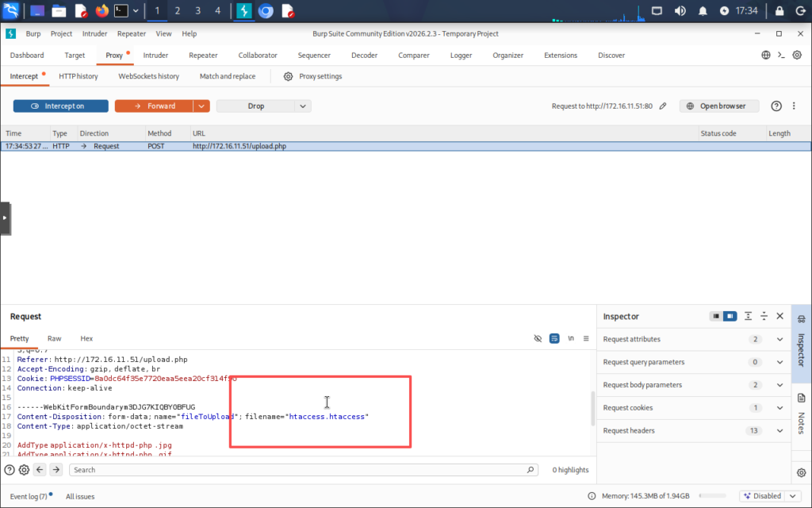Toggle showing non-printable characters icon
This screenshot has height=508, width=812.
571,338
